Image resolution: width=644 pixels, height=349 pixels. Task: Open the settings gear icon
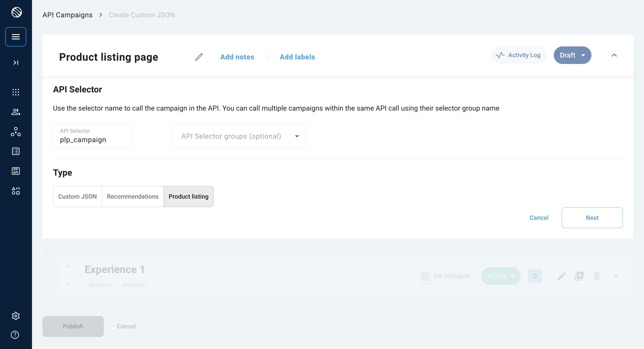point(16,316)
